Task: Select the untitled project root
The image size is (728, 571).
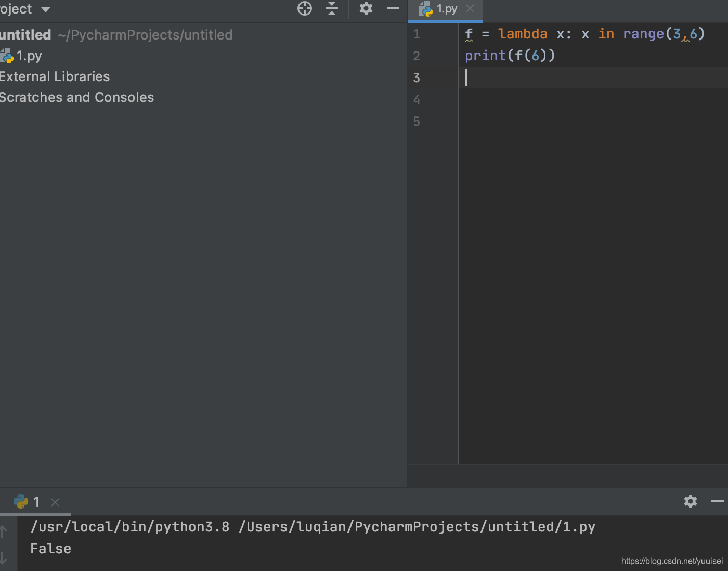Action: [x=25, y=35]
